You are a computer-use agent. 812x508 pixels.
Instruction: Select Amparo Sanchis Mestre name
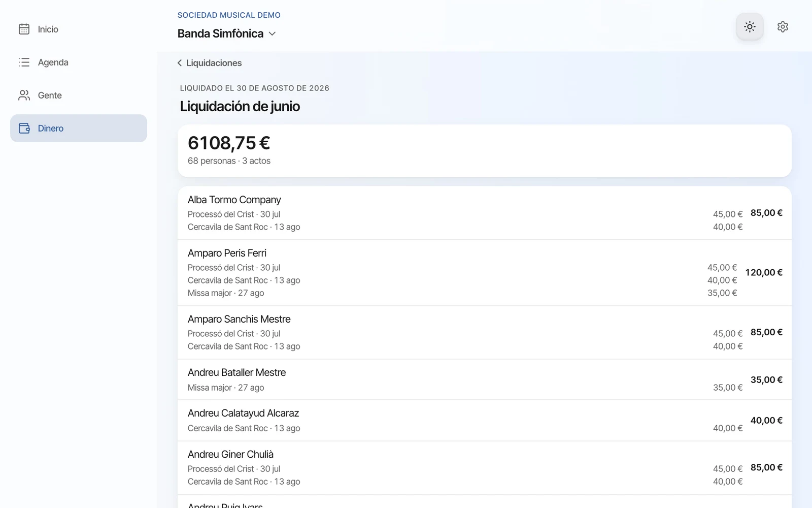tap(239, 319)
